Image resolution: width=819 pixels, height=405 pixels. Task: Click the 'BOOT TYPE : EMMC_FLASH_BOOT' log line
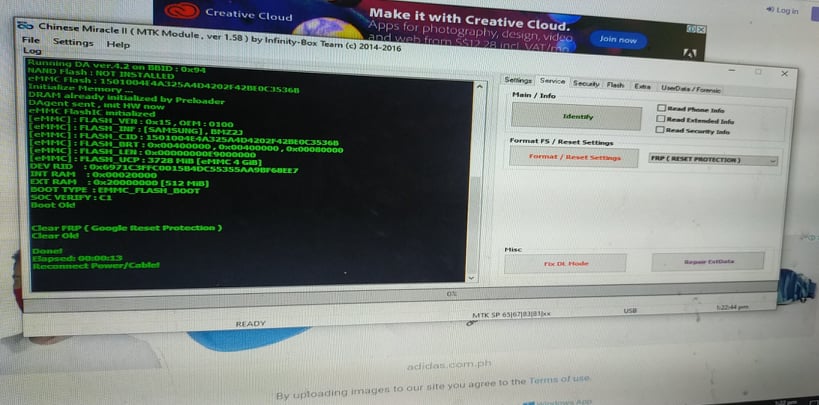pyautogui.click(x=115, y=190)
